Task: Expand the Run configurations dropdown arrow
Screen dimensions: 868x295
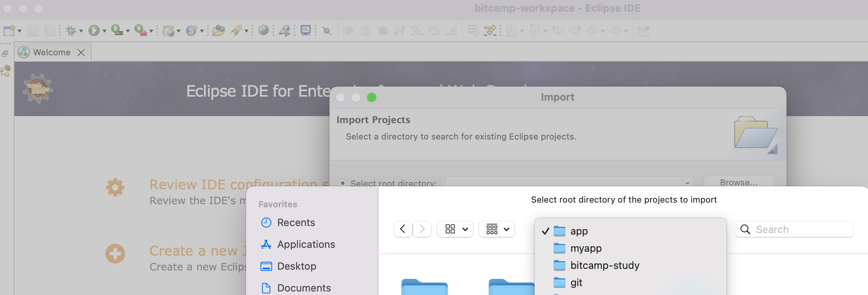Action: (105, 31)
